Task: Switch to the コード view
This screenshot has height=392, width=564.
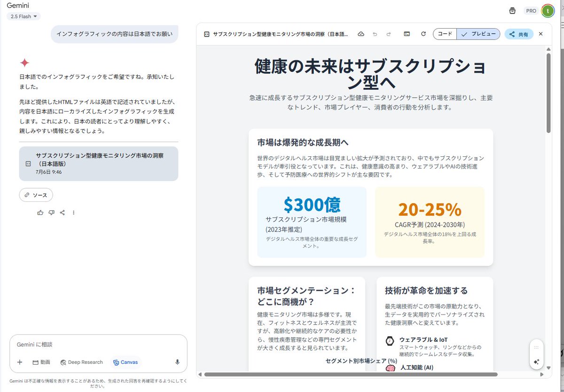Action: (x=445, y=34)
